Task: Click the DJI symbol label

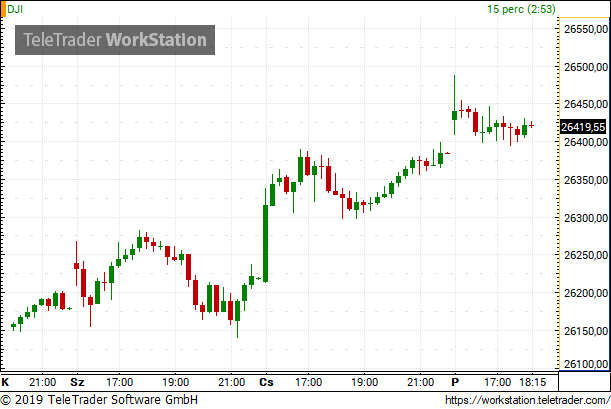Action: coord(15,9)
